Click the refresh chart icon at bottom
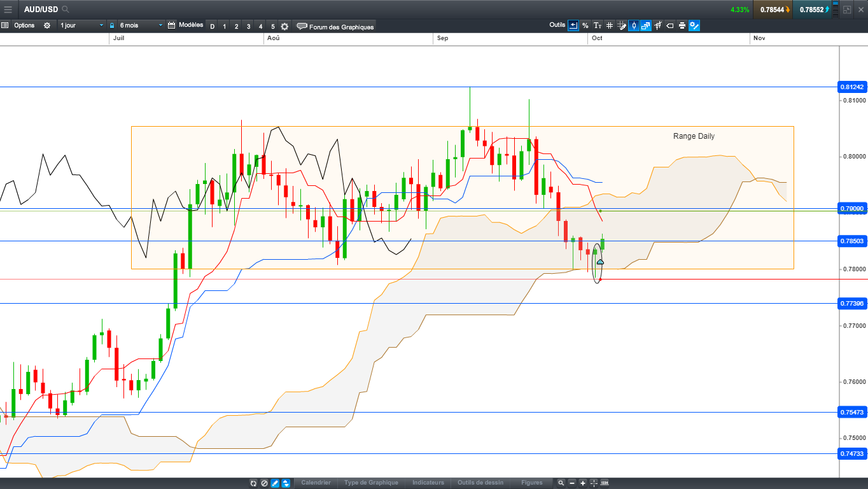 click(253, 483)
